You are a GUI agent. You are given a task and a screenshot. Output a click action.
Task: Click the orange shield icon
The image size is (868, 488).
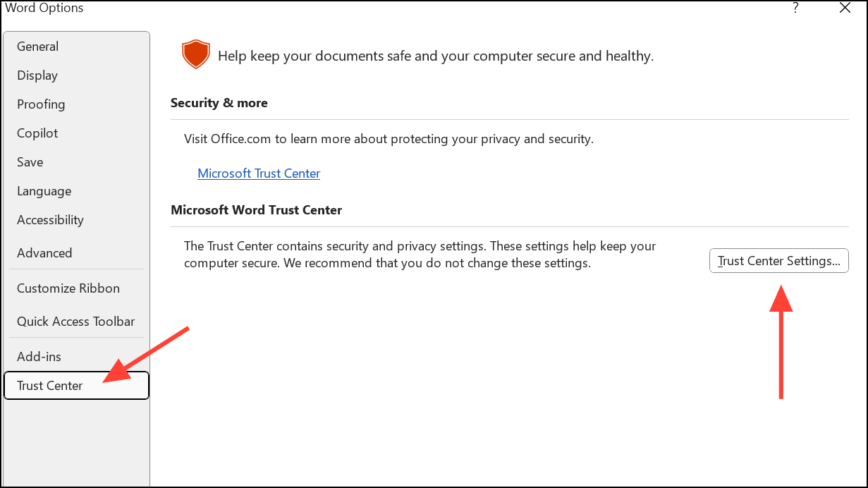point(196,54)
